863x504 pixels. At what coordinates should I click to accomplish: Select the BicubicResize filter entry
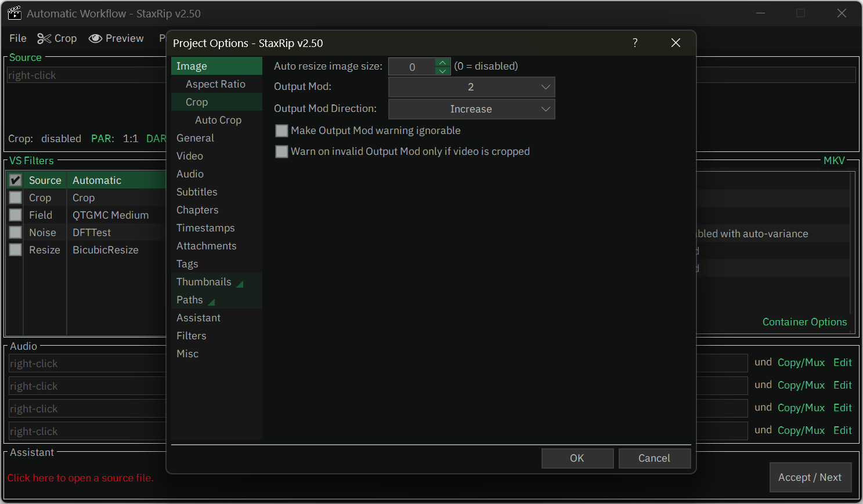pyautogui.click(x=106, y=250)
